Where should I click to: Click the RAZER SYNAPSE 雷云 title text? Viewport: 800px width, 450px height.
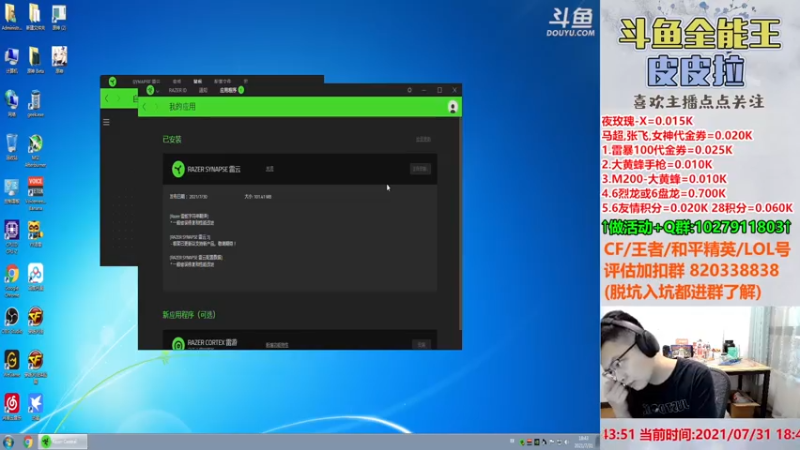[214, 169]
